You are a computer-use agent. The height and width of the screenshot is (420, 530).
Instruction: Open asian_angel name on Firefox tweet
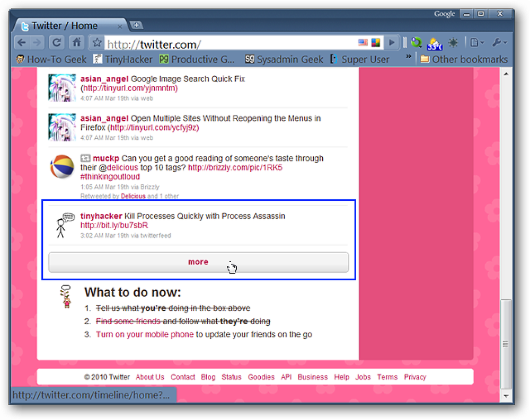pyautogui.click(x=104, y=119)
